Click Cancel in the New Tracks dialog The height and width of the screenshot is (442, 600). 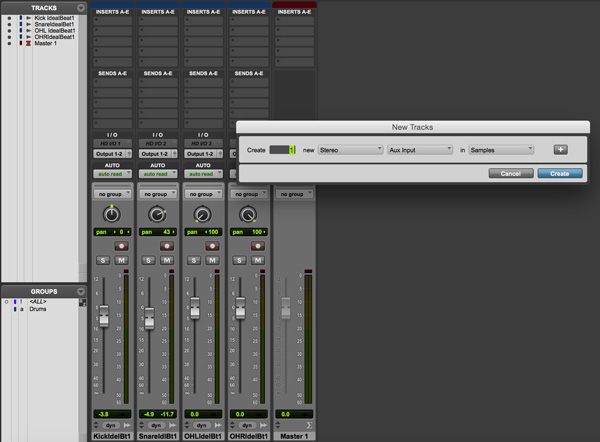(x=511, y=174)
